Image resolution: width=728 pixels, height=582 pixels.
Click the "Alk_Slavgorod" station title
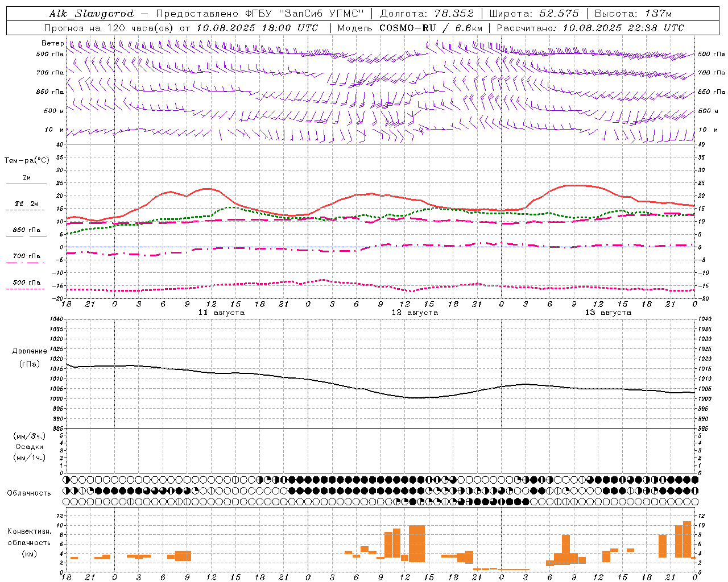coord(91,14)
